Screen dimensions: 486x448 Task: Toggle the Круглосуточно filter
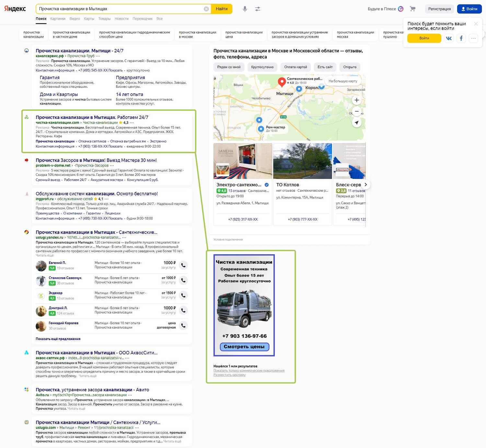(x=262, y=67)
